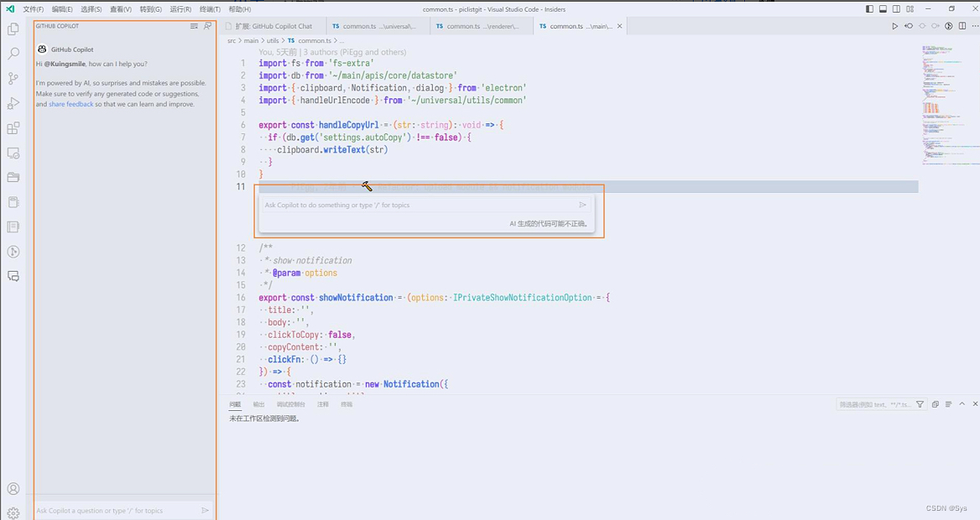980x520 pixels.
Task: Open the Copilot Chat view in activity bar
Action: pyautogui.click(x=13, y=276)
